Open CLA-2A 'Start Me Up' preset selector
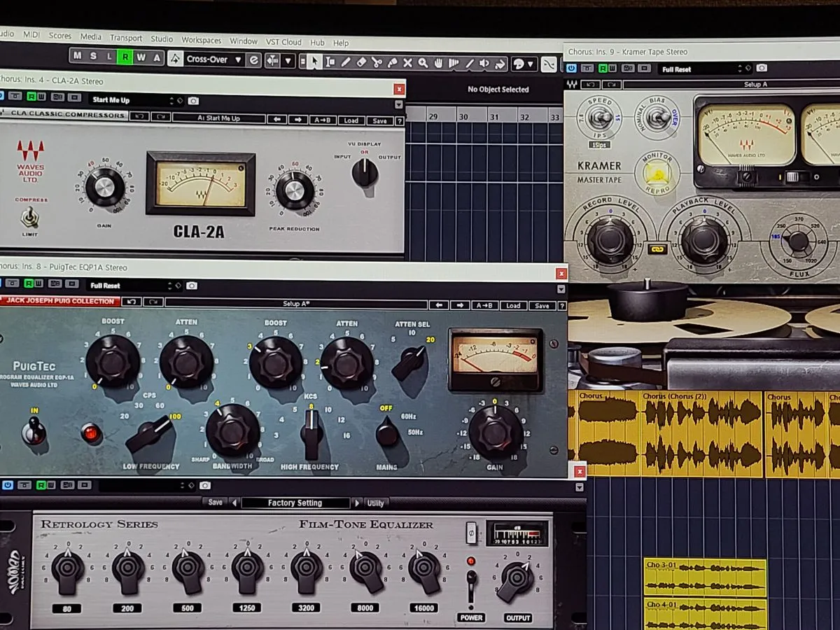The width and height of the screenshot is (840, 630). 131,100
